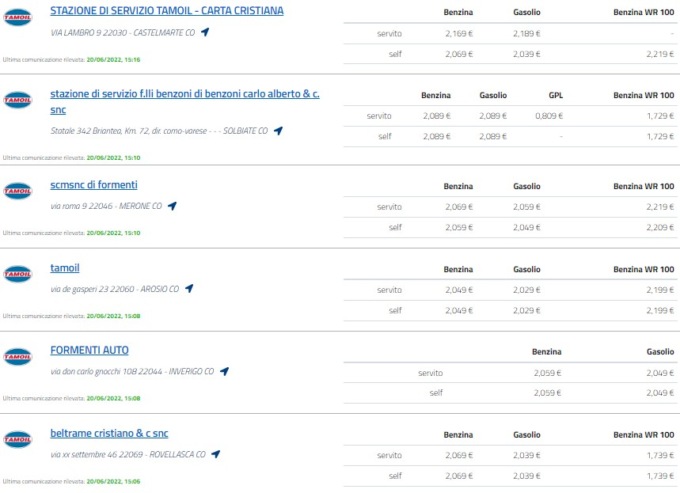
Task: Click Tamoil logo of tamoil Arosio station
Action: coord(17,274)
